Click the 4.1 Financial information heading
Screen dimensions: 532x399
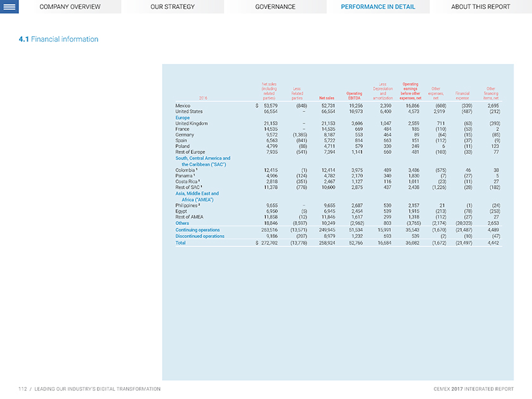[x=58, y=39]
